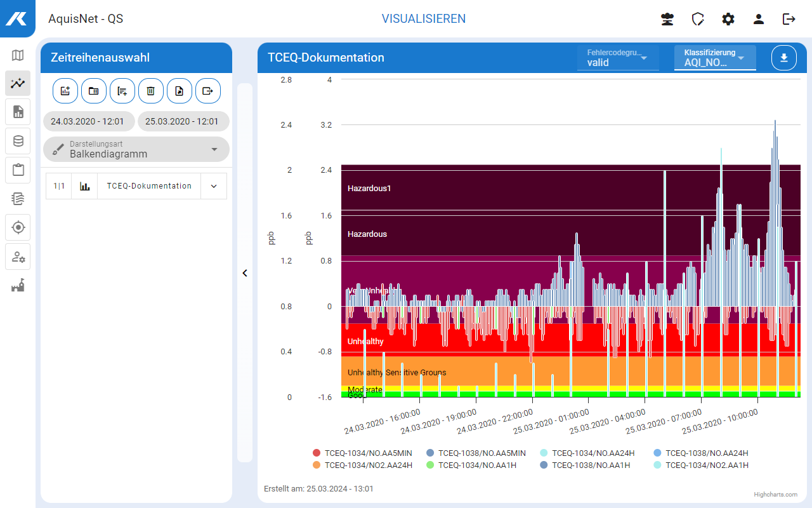Open the Klassifizierung dropdown
812x508 pixels.
(714, 58)
